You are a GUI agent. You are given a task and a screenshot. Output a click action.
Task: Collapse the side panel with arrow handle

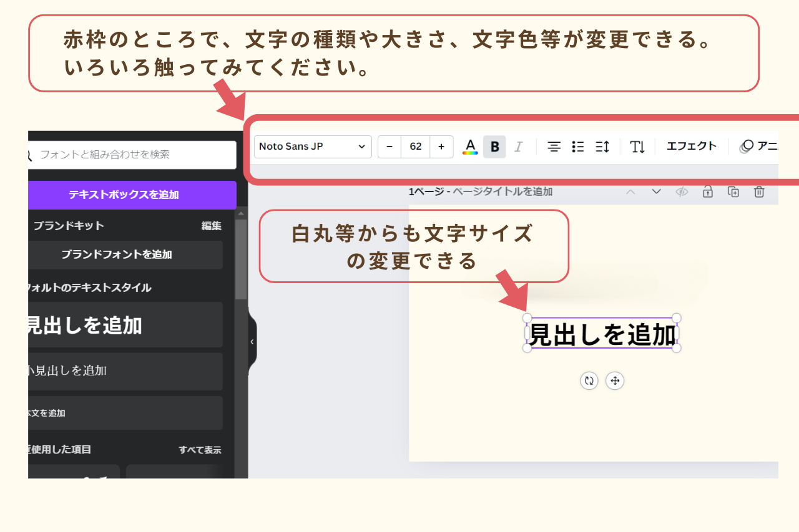[x=252, y=342]
